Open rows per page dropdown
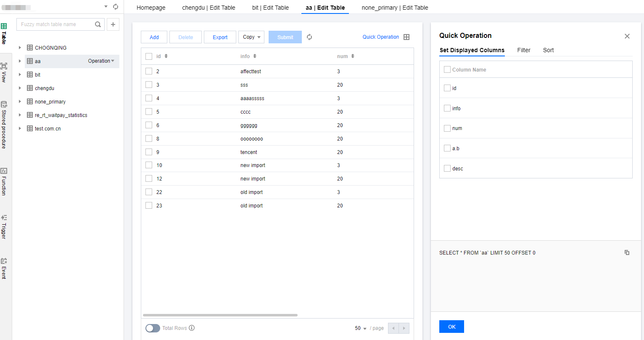 [x=361, y=328]
